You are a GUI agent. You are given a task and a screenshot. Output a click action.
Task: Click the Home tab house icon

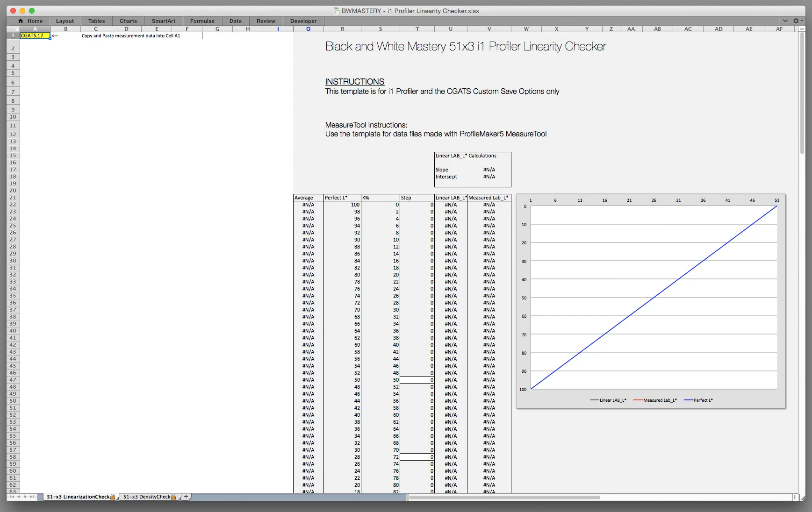coord(21,21)
